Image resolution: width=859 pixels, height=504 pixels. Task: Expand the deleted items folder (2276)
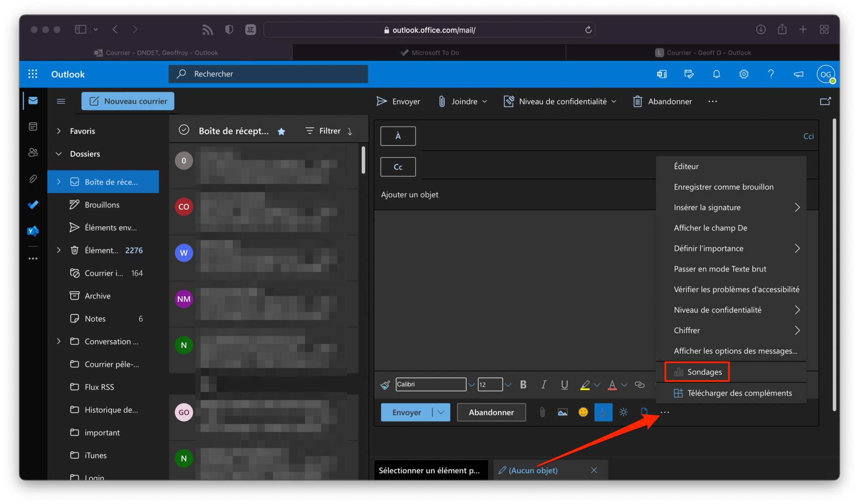coord(59,250)
